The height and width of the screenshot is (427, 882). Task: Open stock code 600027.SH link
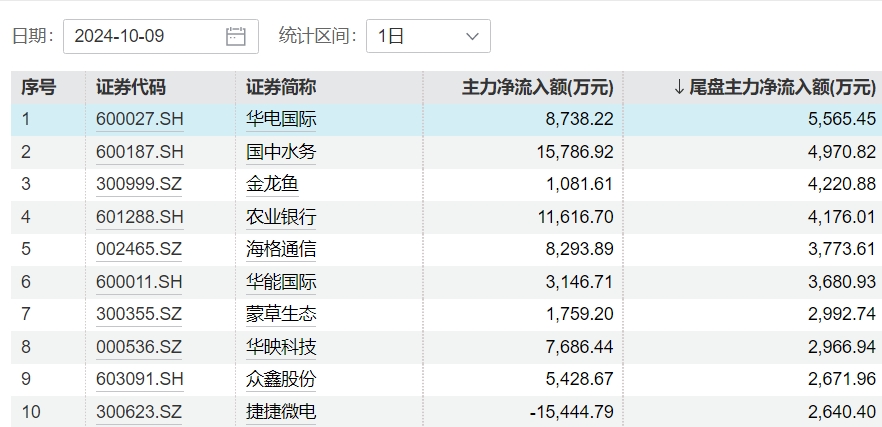point(140,119)
